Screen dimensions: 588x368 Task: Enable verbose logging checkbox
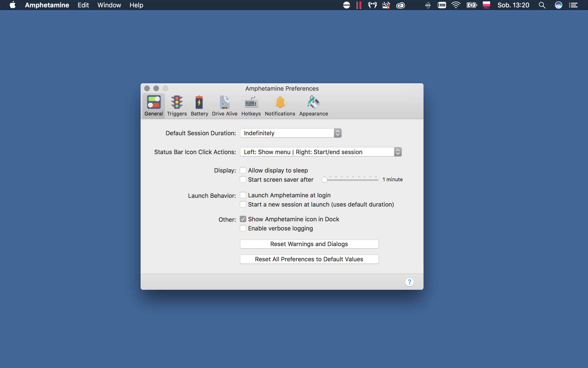243,228
